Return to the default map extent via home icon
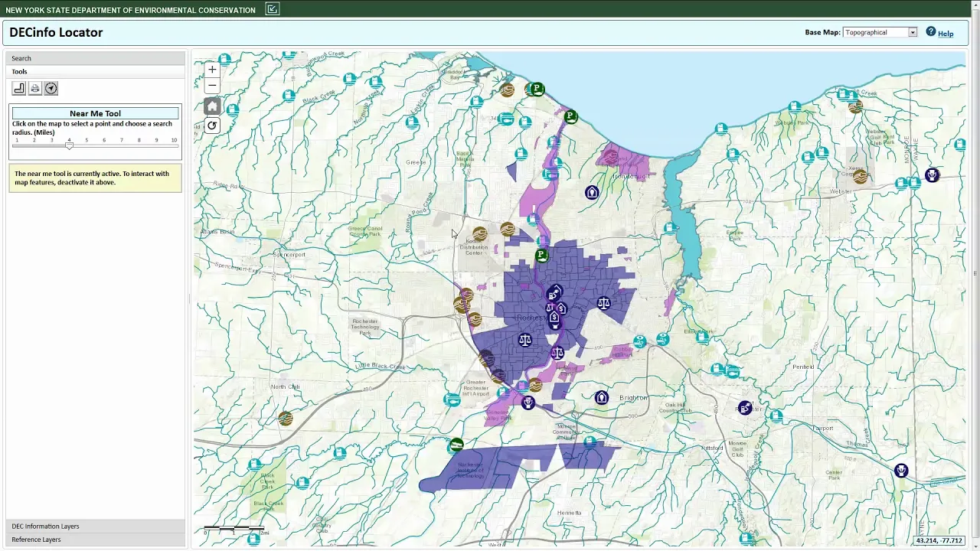The width and height of the screenshot is (980, 551). 212,106
